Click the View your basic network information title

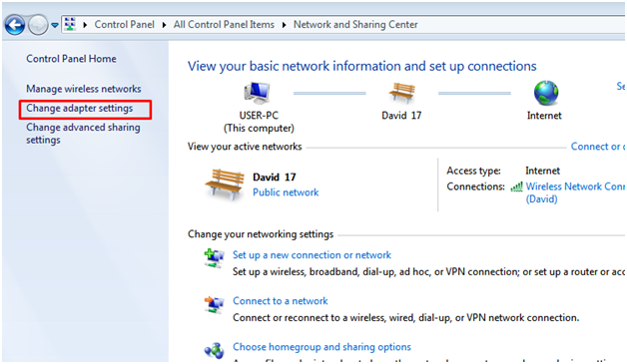coord(362,66)
